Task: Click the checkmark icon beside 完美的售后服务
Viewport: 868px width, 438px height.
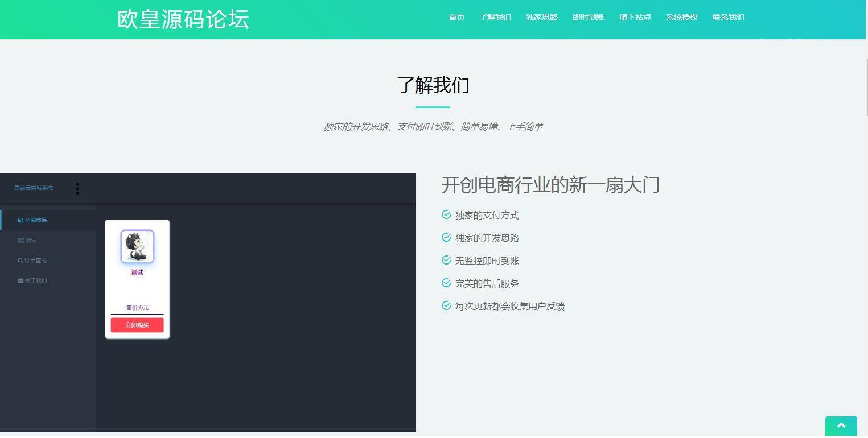Action: click(446, 283)
